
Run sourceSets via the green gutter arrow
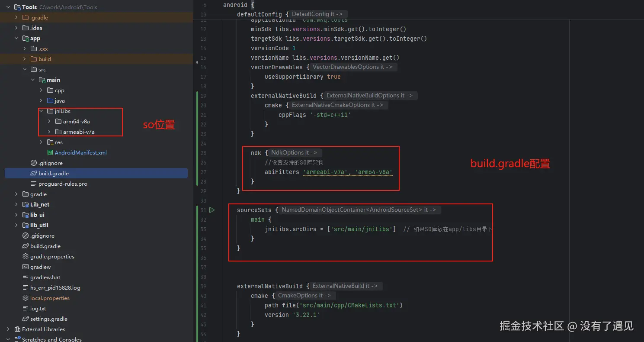coord(212,210)
